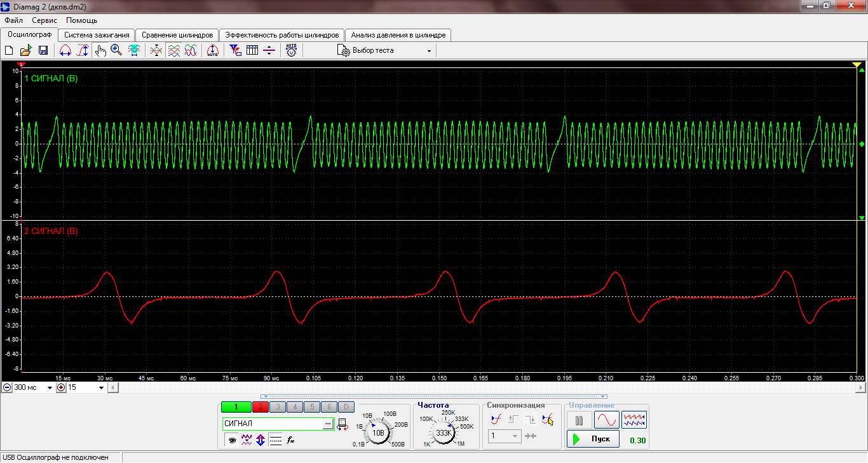Toggle channel 1 green button
The image size is (868, 463).
236,408
